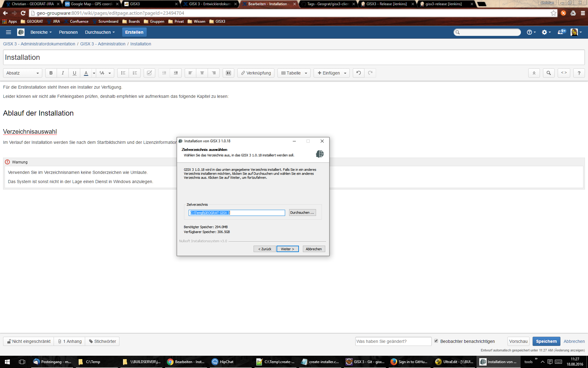
Task: Click the Confluence search field
Action: pos(487,32)
